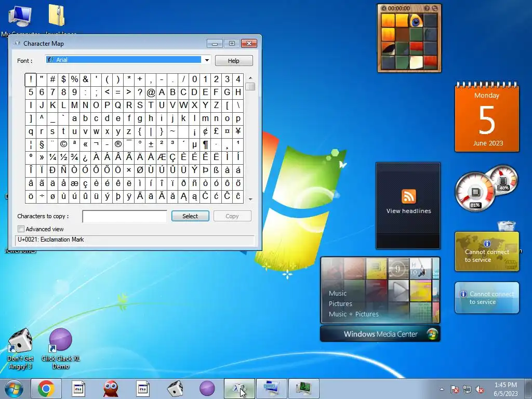The image size is (532, 399).
Task: Click the purple ball taskbar icon
Action: (207, 389)
